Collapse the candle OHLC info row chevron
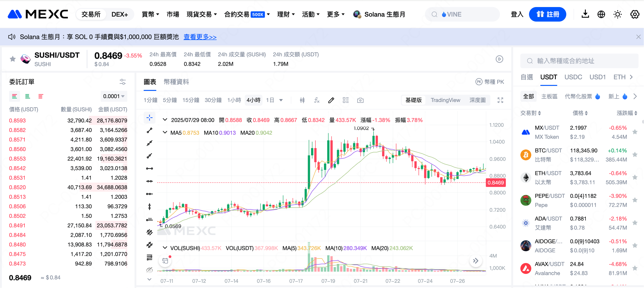 tap(165, 120)
